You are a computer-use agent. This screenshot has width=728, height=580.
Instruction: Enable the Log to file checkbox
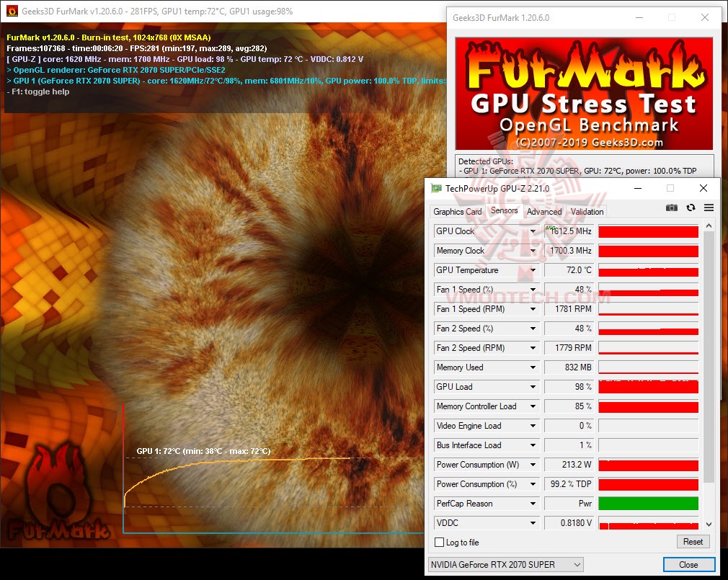point(439,542)
